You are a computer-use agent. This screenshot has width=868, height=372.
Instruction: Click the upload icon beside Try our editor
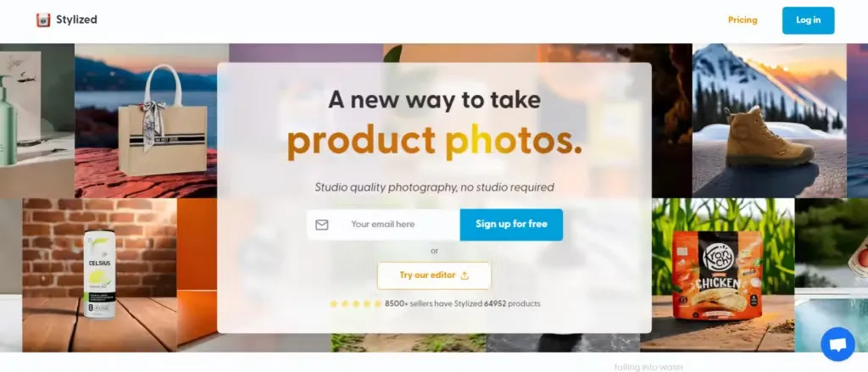(x=465, y=275)
